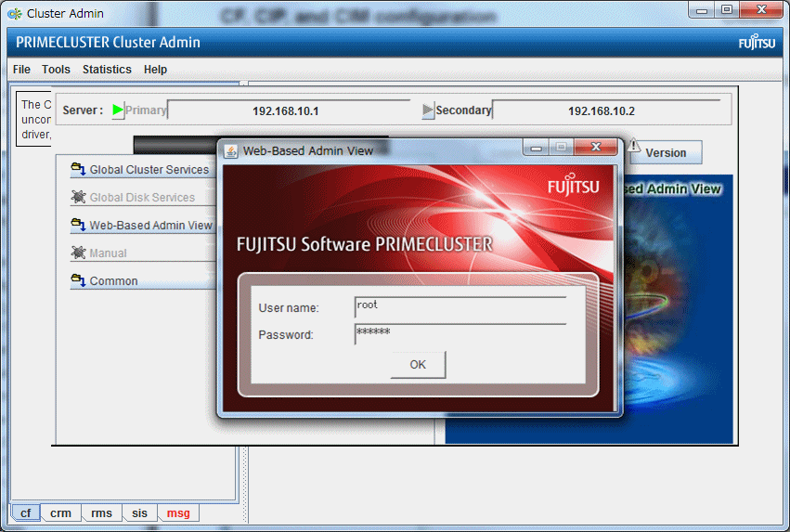
Task: Minimize the Cluster Admin window
Action: [702, 9]
